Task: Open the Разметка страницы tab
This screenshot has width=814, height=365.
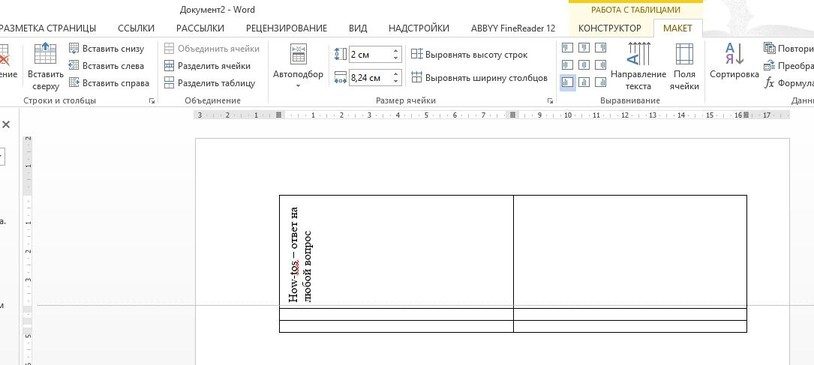Action: point(48,28)
